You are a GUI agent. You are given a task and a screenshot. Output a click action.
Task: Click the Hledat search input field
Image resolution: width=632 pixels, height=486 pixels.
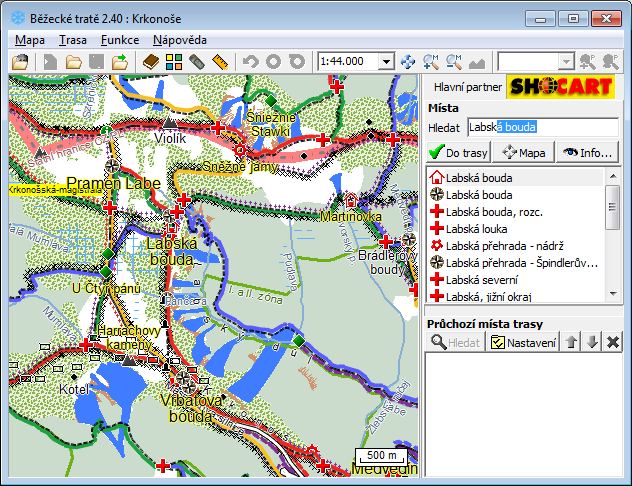click(542, 128)
